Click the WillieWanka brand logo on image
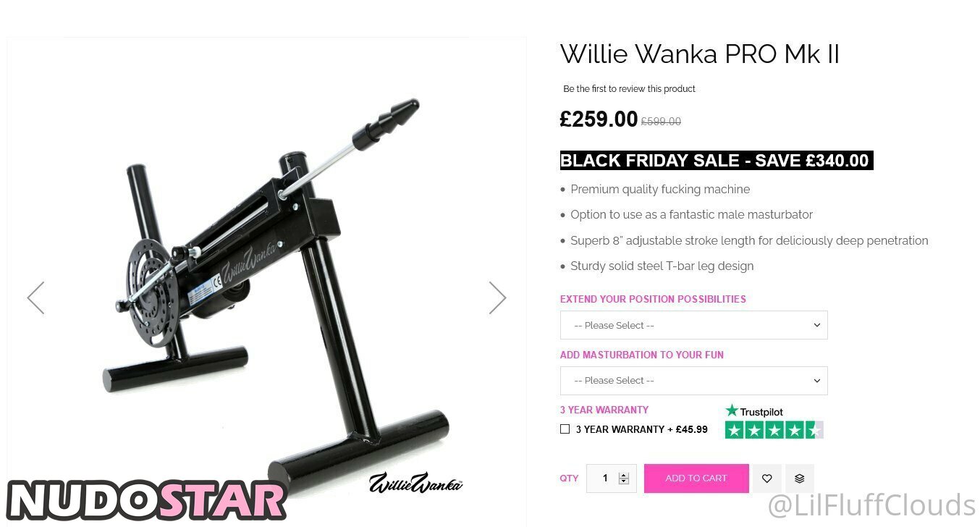 (415, 483)
